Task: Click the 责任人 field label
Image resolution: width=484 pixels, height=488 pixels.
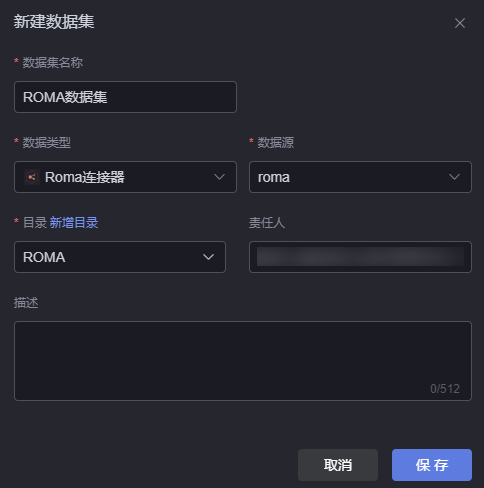Action: (x=267, y=223)
